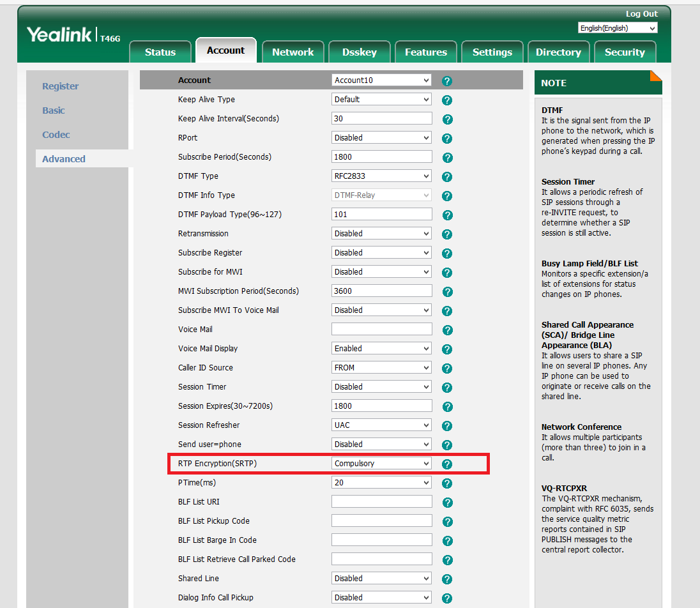Expand the Session Refresher dropdown
Image resolution: width=700 pixels, height=608 pixels.
point(381,425)
